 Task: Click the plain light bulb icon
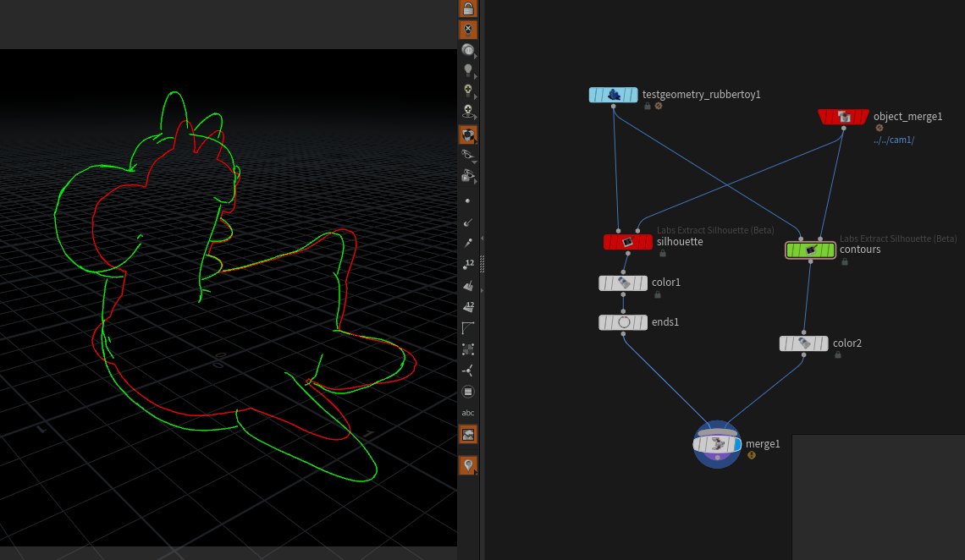[x=468, y=70]
